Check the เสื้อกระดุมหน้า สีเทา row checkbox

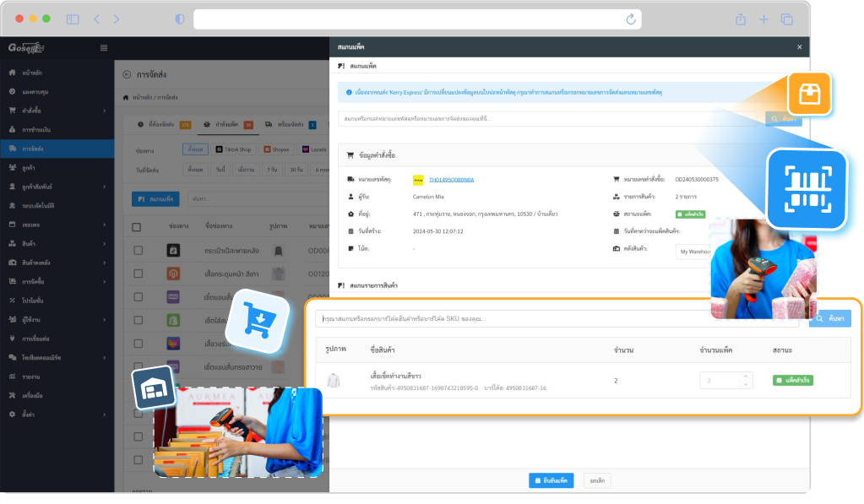[x=139, y=274]
